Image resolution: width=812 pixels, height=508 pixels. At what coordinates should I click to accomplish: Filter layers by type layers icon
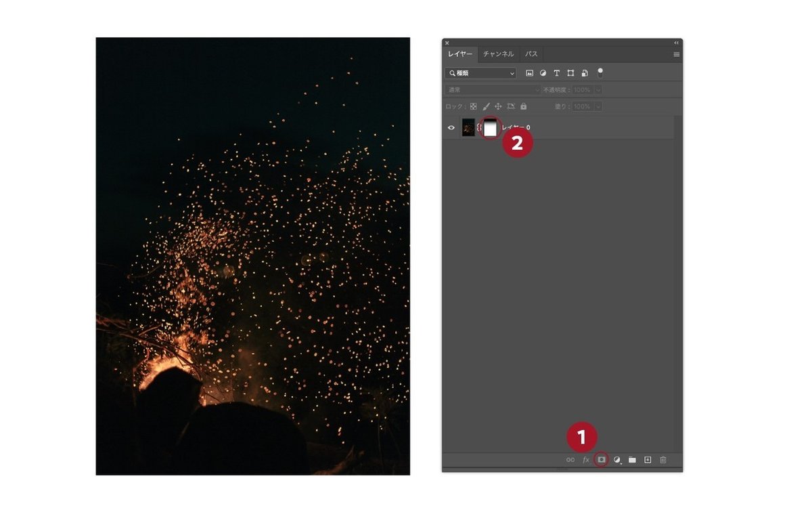557,73
